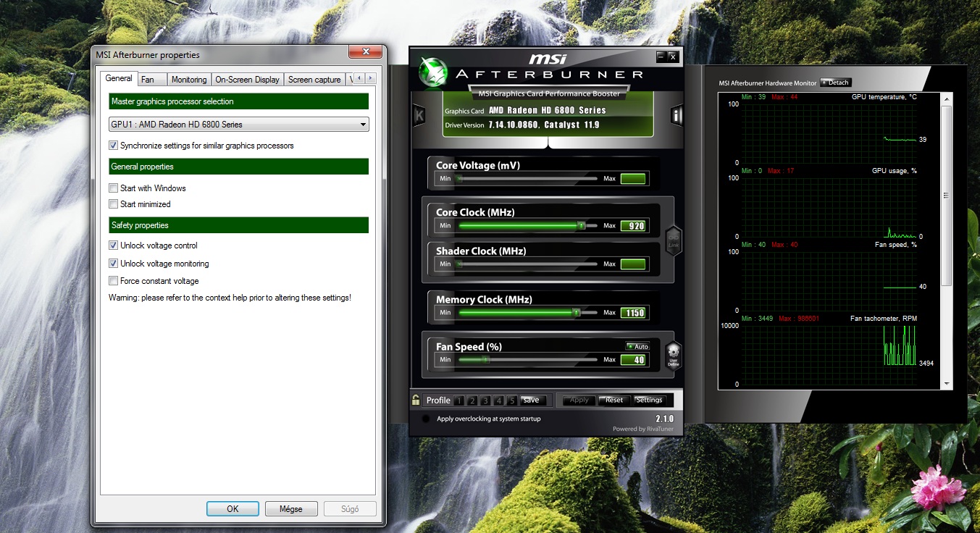Viewport: 980px width, 533px height.
Task: Click the Core Voltage slider track
Action: [528, 178]
